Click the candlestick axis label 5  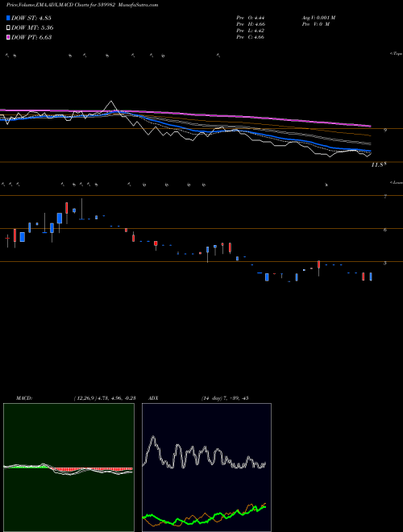[x=385, y=263]
